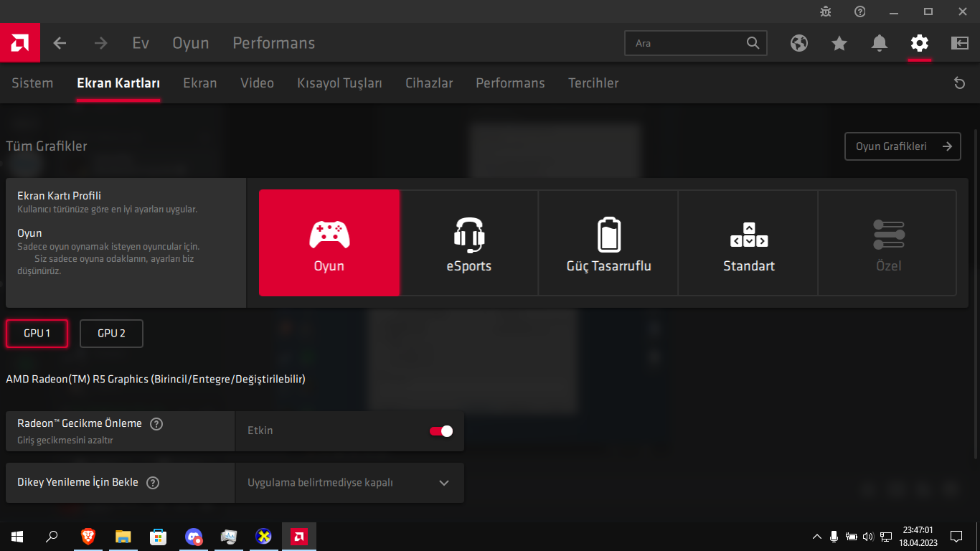Click the AMD logo home icon

pyautogui.click(x=20, y=43)
